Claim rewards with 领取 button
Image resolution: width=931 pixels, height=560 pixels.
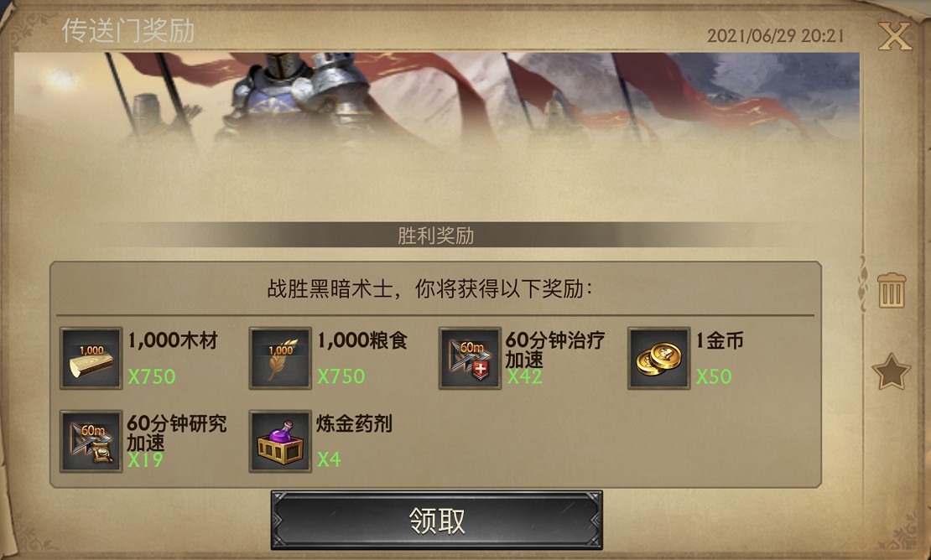[x=436, y=521]
